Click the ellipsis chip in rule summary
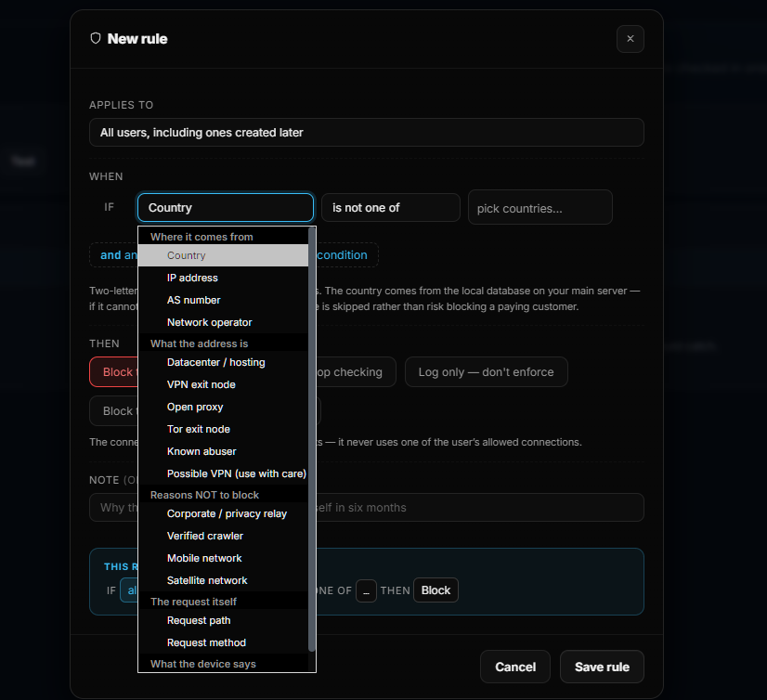 pyautogui.click(x=366, y=591)
